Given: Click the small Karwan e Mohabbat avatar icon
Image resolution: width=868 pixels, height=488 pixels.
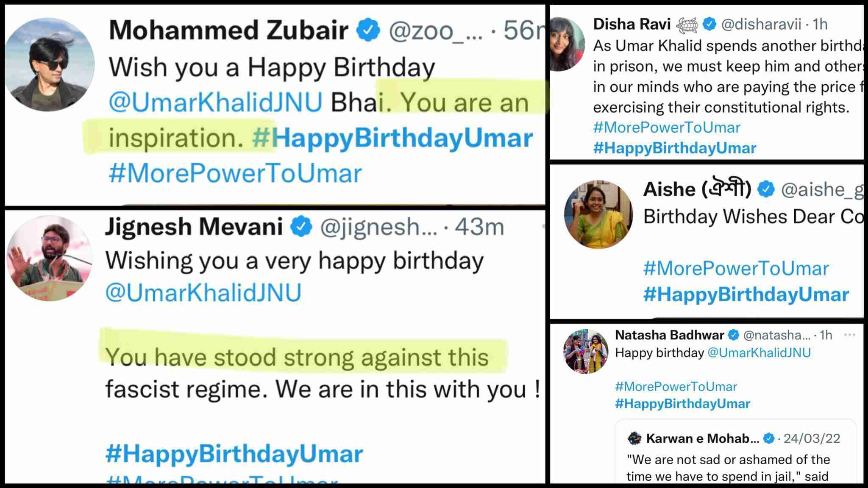Looking at the screenshot, I should (x=634, y=438).
